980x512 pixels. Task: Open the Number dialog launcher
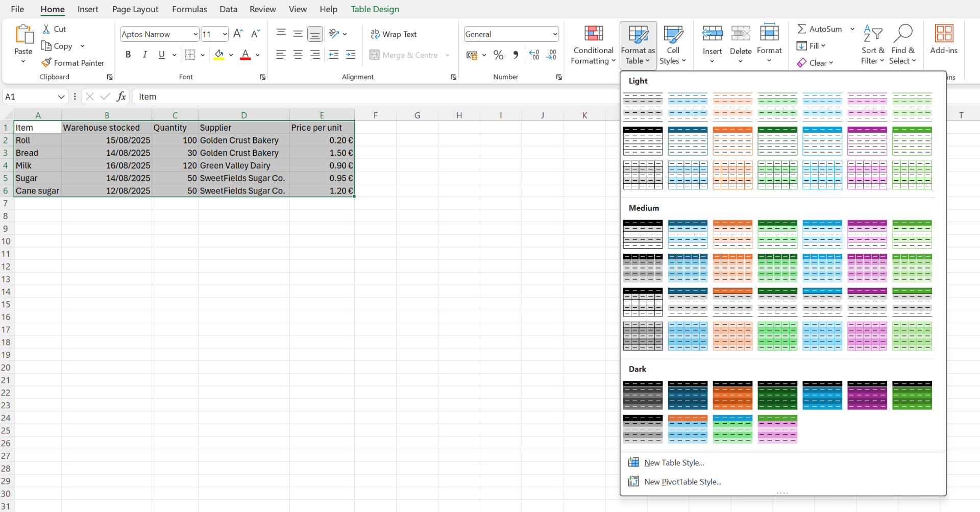pyautogui.click(x=559, y=77)
